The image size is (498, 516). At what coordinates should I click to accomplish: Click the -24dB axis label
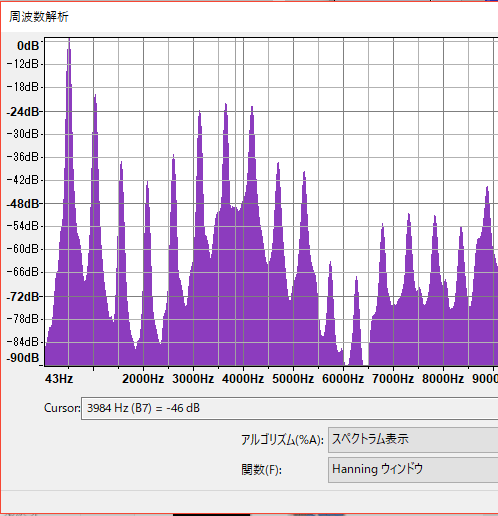[x=23, y=112]
